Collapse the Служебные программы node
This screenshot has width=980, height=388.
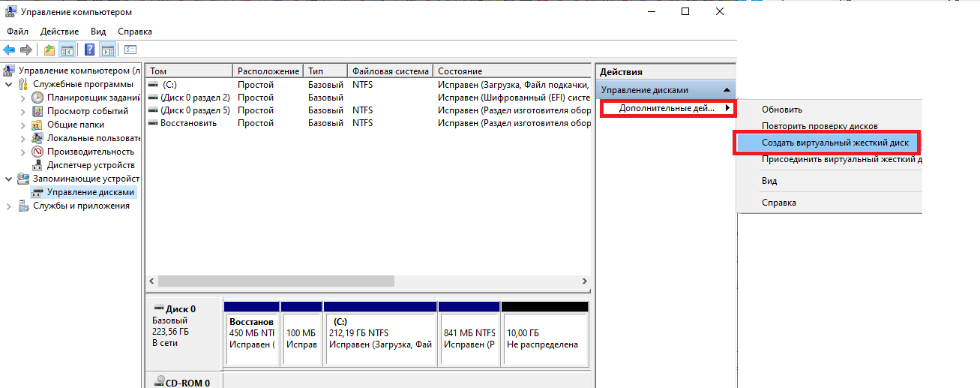8,84
